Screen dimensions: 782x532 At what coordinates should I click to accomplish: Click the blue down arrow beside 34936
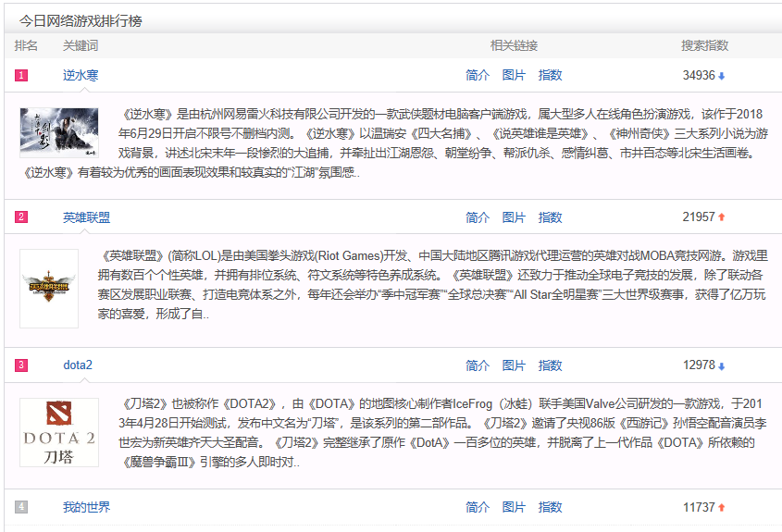click(721, 76)
